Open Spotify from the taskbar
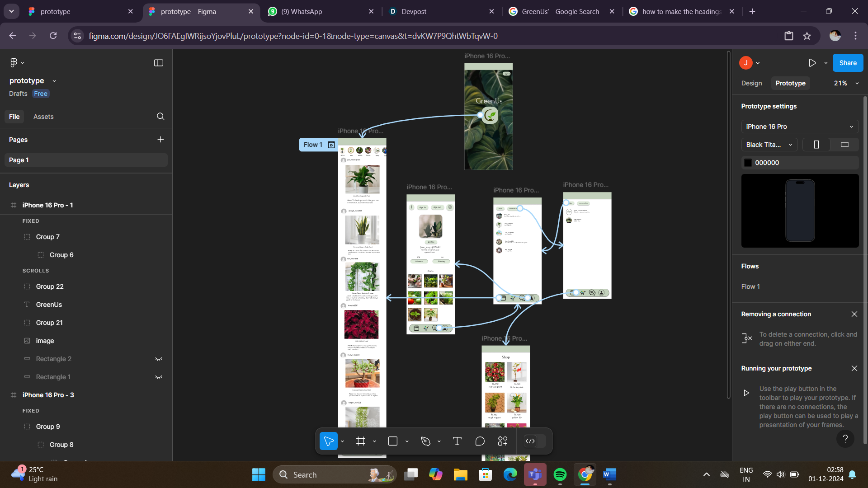868x488 pixels. (x=560, y=474)
